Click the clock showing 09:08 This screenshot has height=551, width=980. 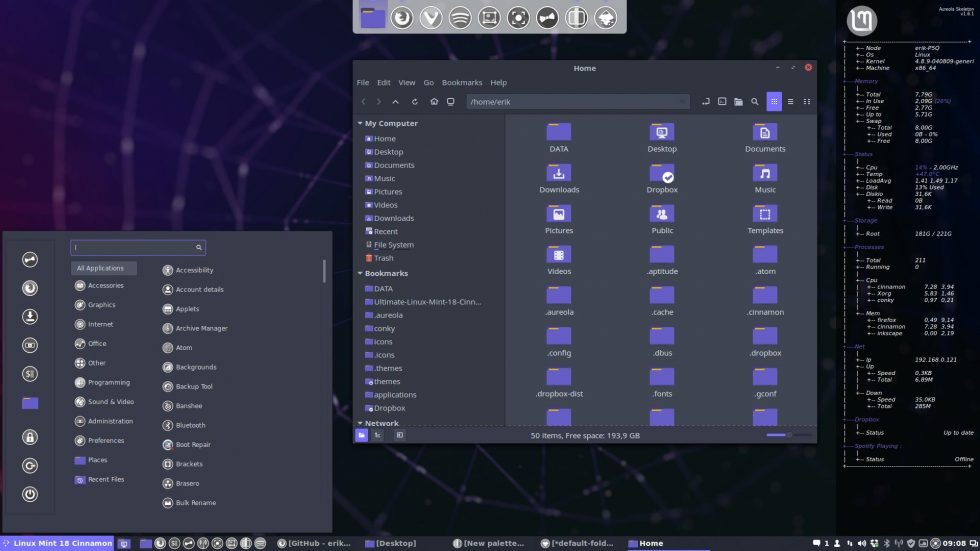pyautogui.click(x=953, y=544)
